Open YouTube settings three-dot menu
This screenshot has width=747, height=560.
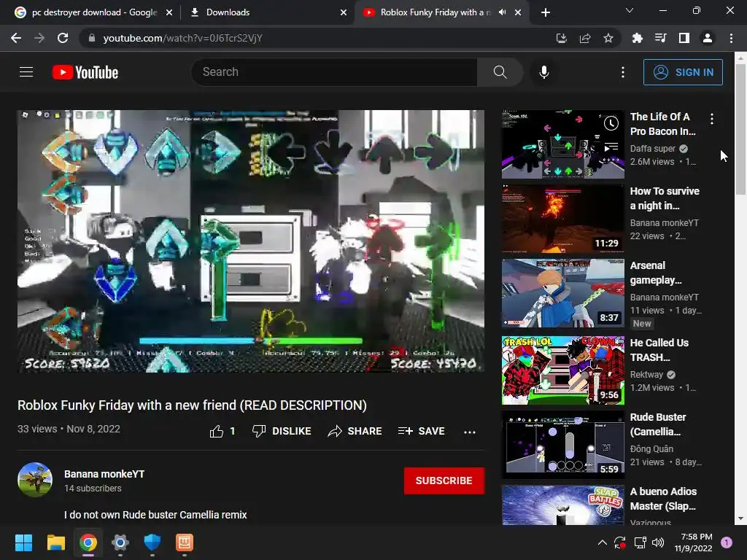coord(623,72)
